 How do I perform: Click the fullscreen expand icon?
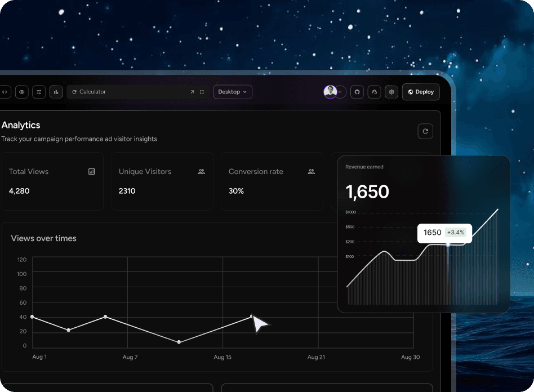click(202, 92)
